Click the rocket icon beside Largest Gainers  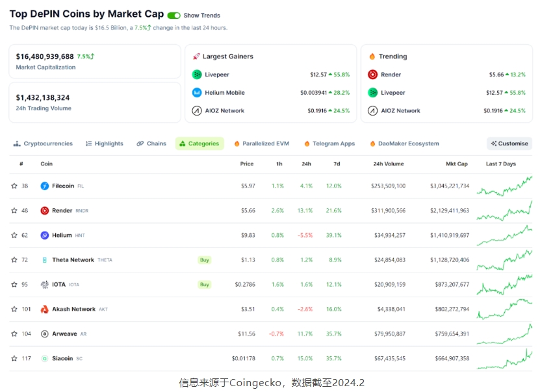[x=196, y=56]
